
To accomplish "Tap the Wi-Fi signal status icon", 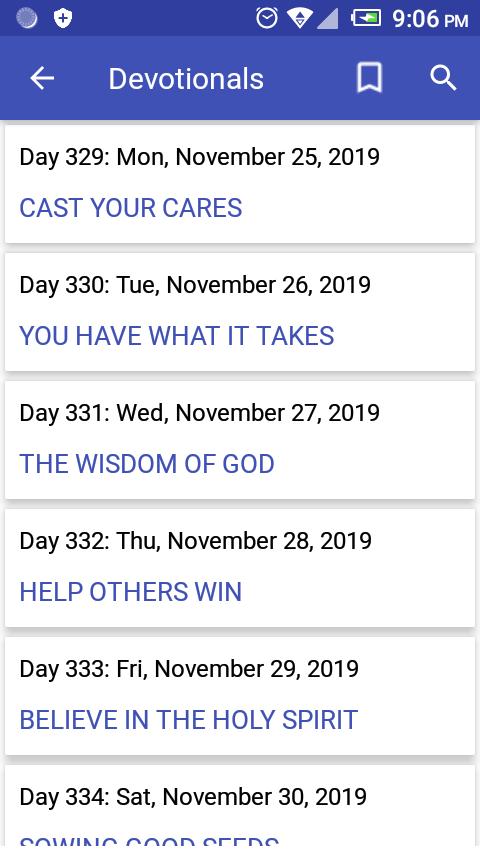I will pyautogui.click(x=299, y=19).
